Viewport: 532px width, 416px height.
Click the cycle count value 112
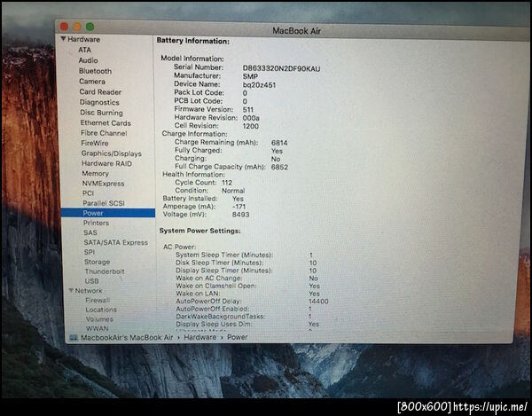click(227, 183)
